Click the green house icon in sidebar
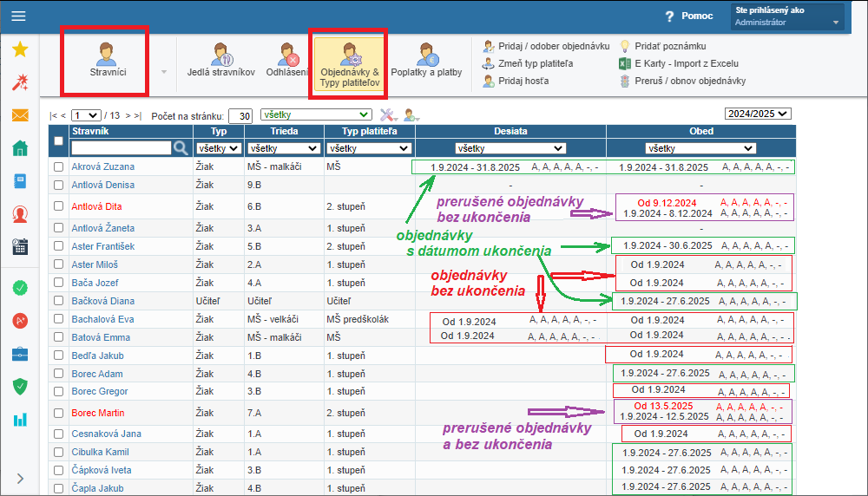868x496 pixels. click(x=19, y=148)
